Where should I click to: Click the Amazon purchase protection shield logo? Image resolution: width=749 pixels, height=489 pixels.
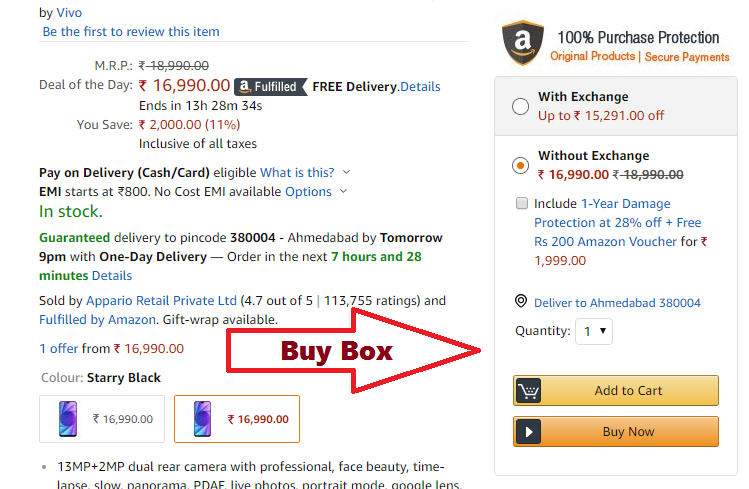[x=522, y=43]
